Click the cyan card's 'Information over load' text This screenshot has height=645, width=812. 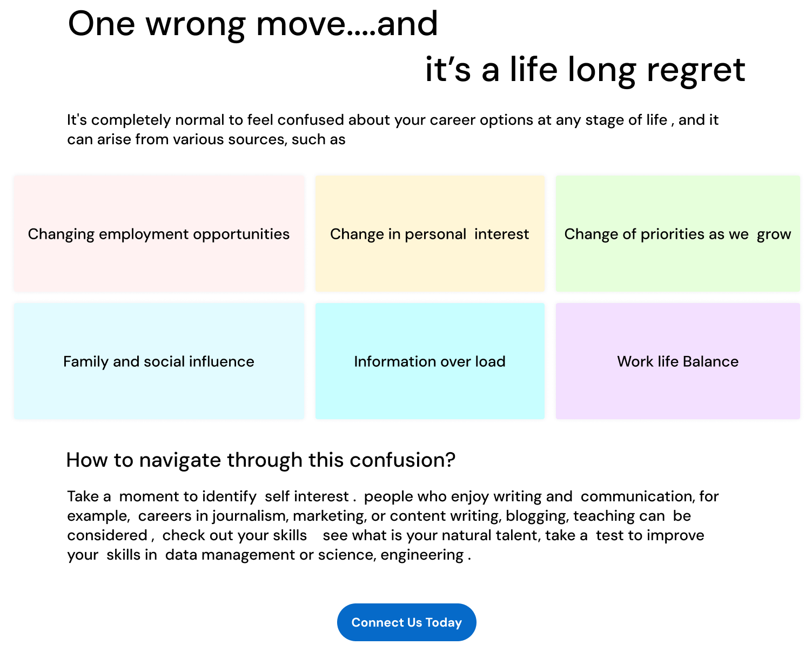(430, 361)
